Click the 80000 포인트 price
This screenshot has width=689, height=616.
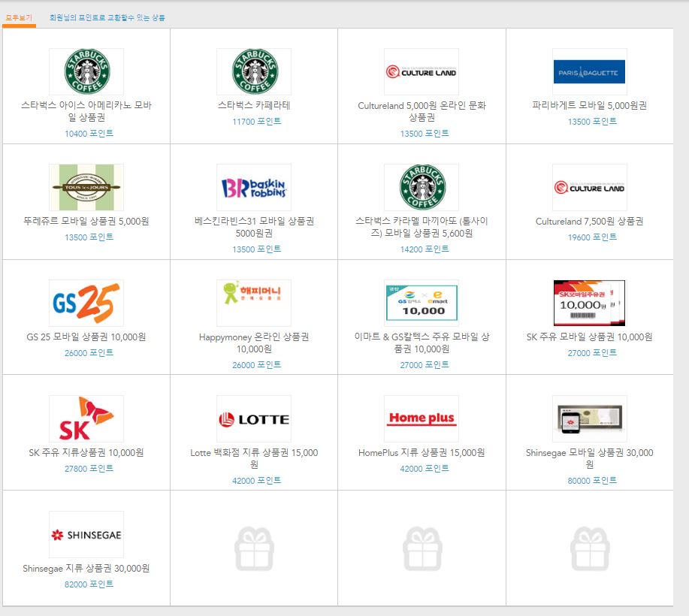[x=592, y=480]
